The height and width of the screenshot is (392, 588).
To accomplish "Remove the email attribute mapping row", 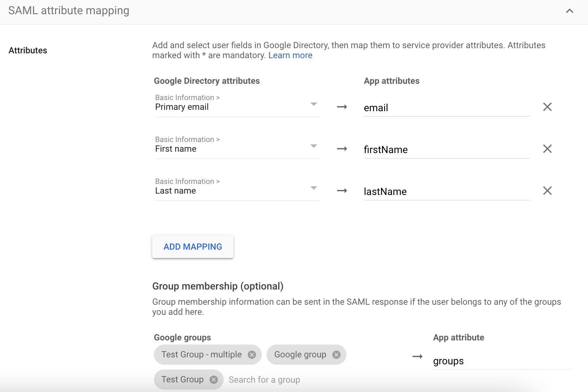I will 547,107.
